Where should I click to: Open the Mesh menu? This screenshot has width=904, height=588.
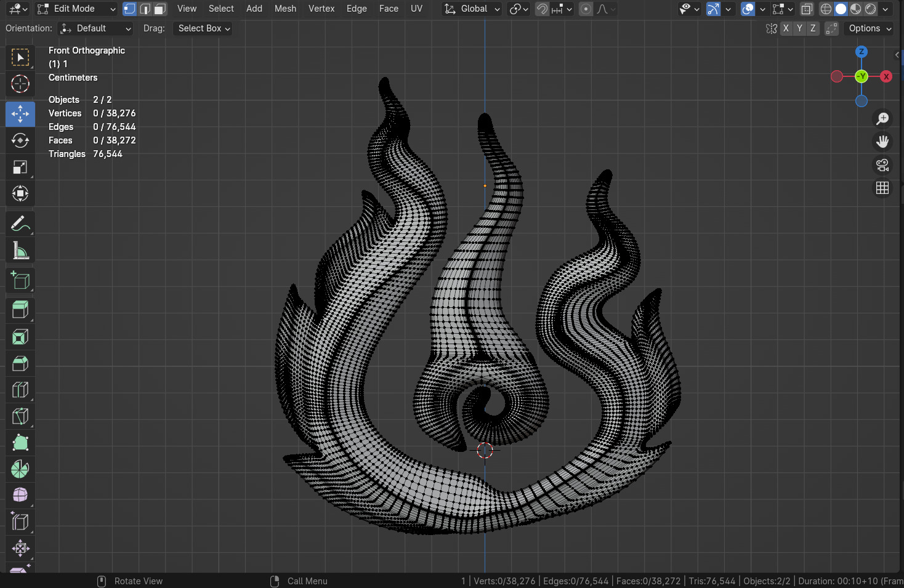click(x=285, y=9)
